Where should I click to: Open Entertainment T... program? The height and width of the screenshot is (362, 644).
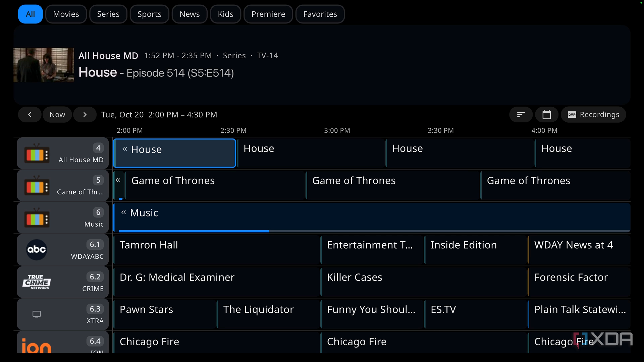tap(372, 250)
